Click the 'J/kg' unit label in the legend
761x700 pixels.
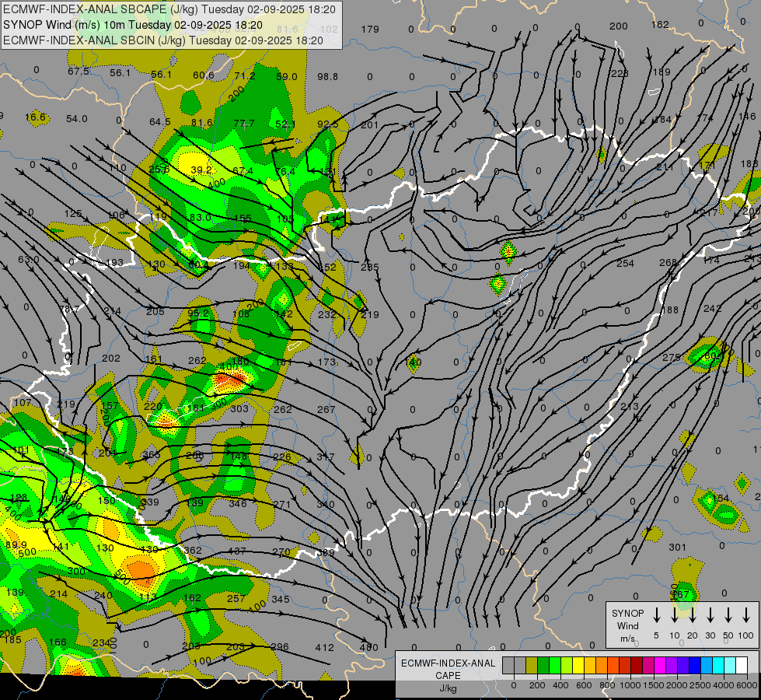pos(448,688)
